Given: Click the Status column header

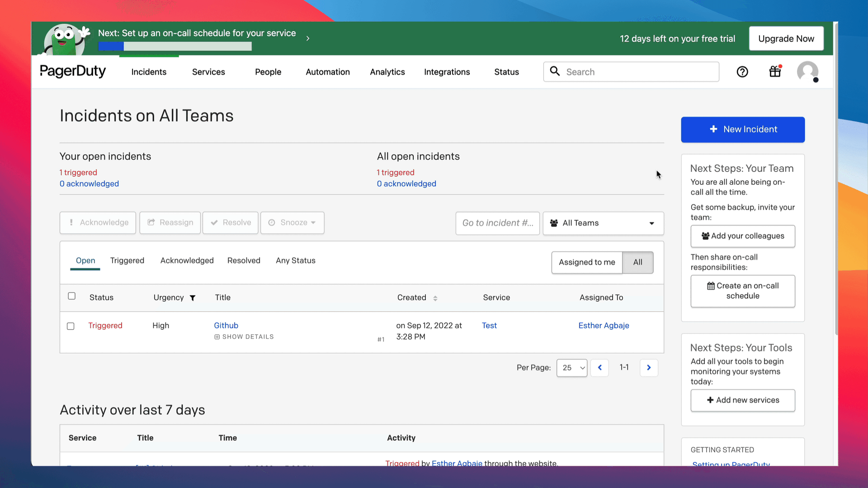Looking at the screenshot, I should pyautogui.click(x=101, y=298).
